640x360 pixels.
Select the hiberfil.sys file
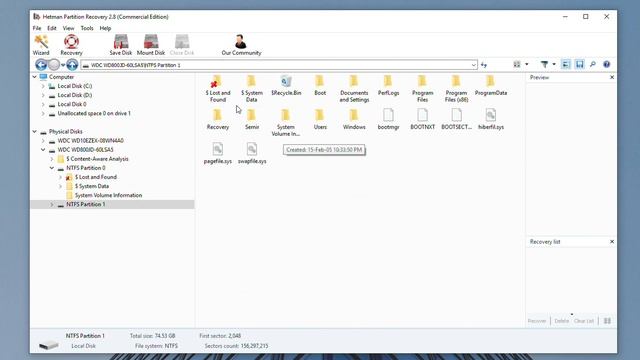491,120
